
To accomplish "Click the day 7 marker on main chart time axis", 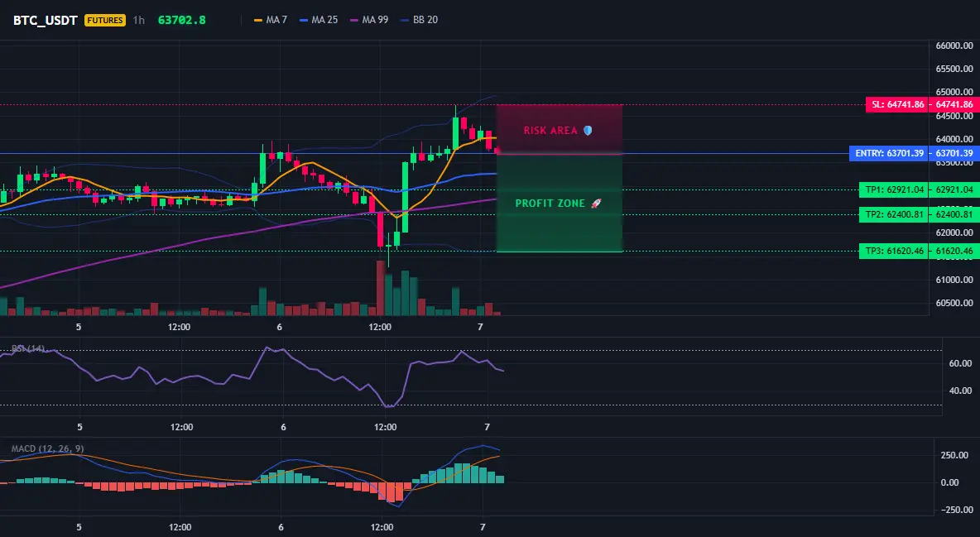I will tap(480, 327).
